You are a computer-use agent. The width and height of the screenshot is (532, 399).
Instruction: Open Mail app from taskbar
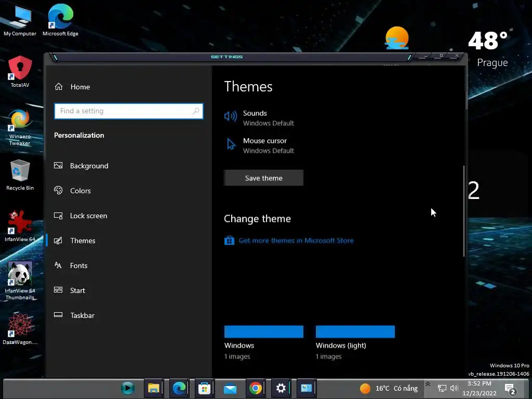click(x=230, y=389)
